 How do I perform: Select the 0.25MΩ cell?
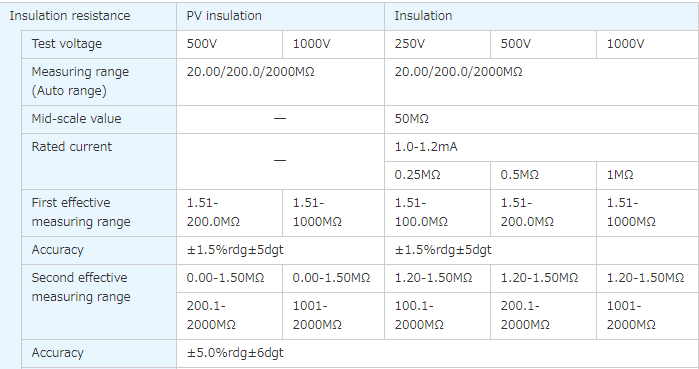click(437, 175)
